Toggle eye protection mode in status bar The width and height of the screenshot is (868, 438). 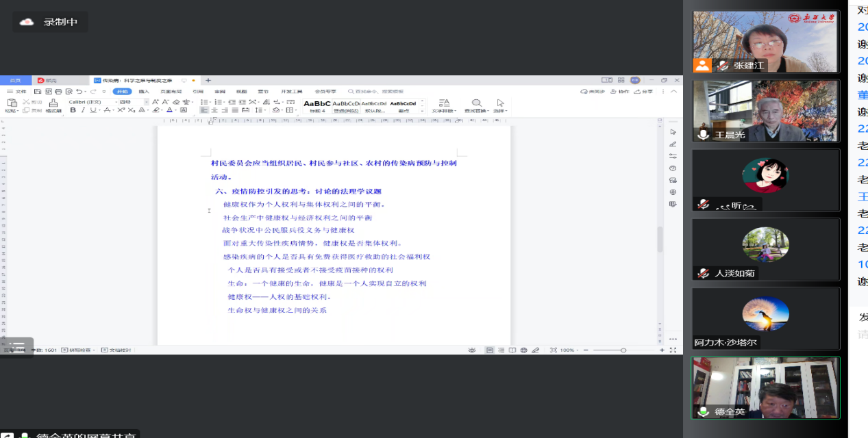click(472, 350)
